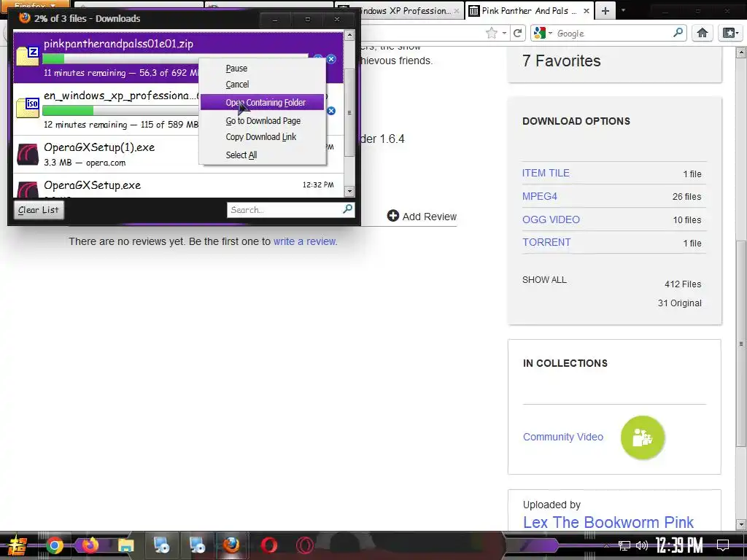Click the iso file icon in Downloads
The height and width of the screenshot is (560, 747).
[27, 108]
